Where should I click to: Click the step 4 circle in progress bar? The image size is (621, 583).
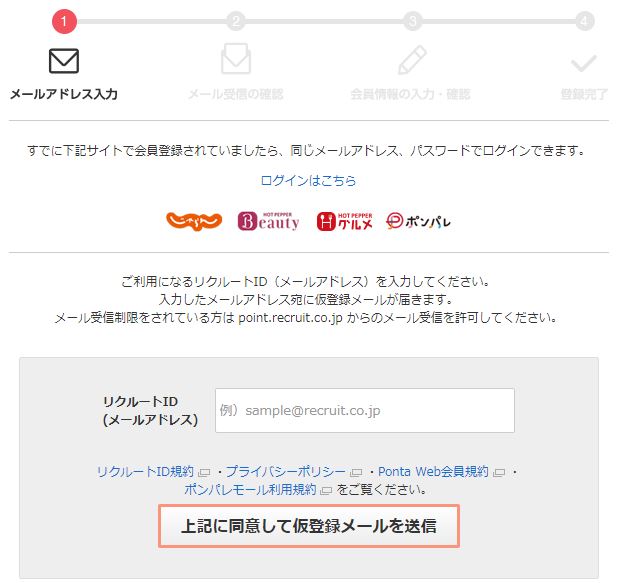tap(584, 21)
